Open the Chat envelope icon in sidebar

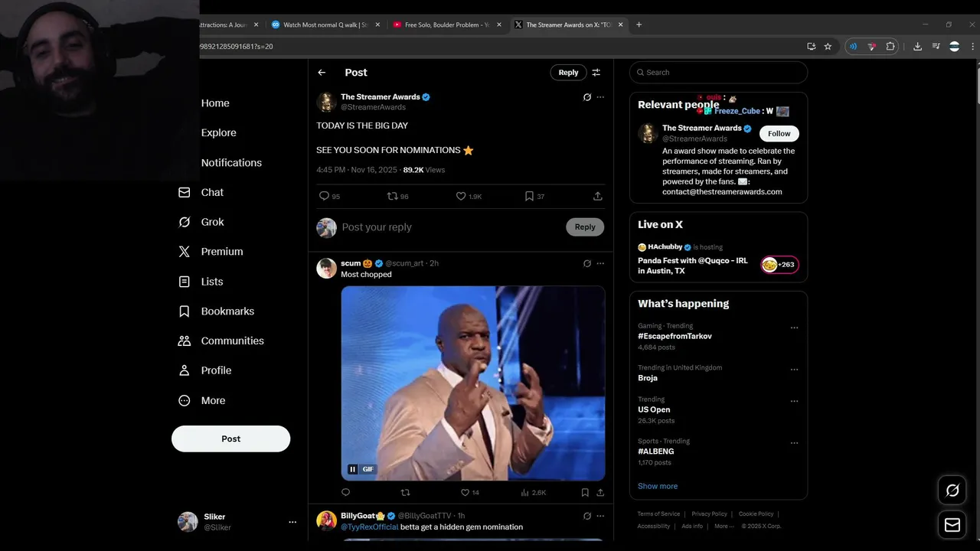tap(184, 192)
